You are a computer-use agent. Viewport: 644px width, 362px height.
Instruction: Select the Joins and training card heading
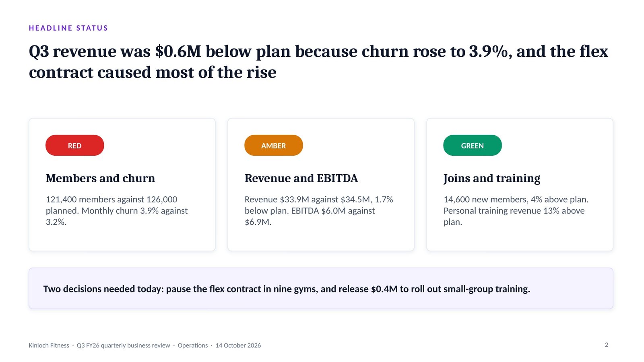pyautogui.click(x=492, y=178)
